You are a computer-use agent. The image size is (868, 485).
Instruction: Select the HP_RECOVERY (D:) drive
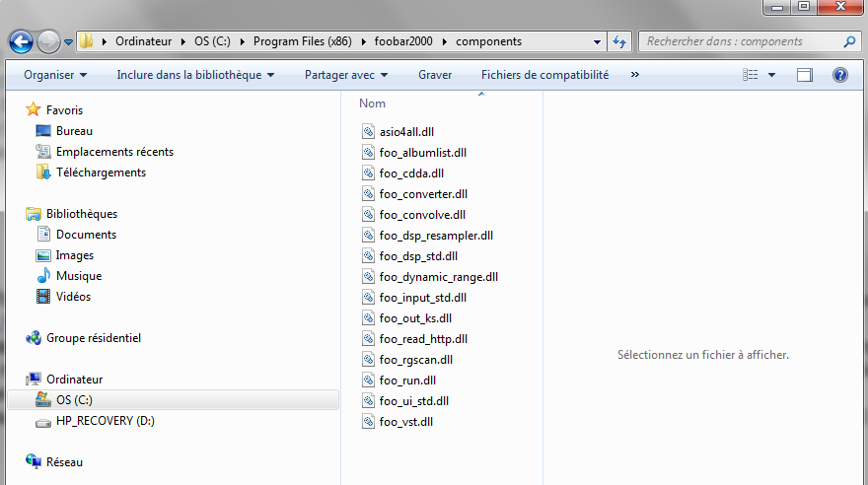pos(106,421)
